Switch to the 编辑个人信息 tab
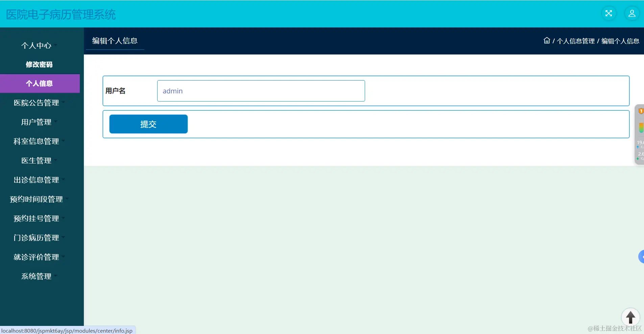This screenshot has height=334, width=644. [x=115, y=41]
